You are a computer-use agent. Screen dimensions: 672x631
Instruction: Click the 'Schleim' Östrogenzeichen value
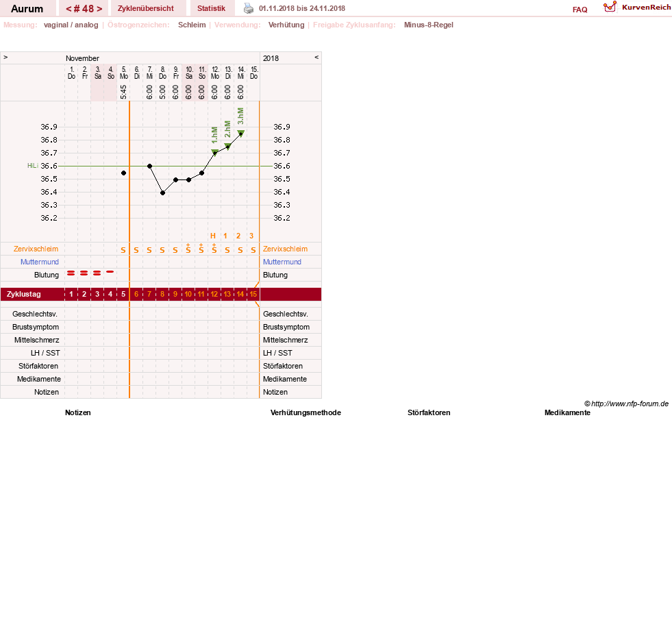pos(192,25)
